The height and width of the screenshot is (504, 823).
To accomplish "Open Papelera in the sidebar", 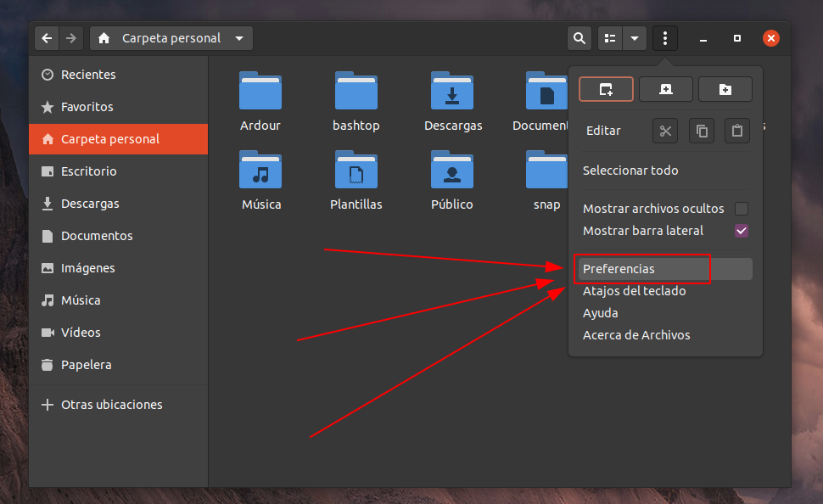I will point(86,365).
